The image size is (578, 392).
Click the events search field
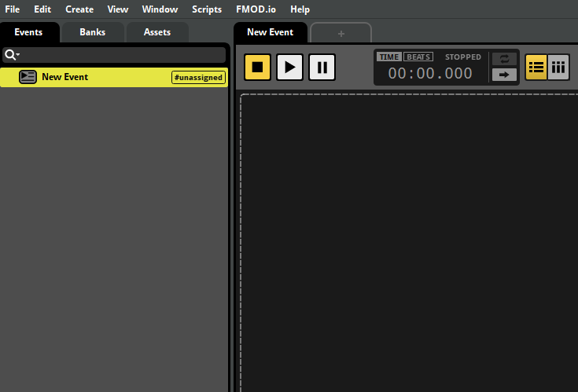114,55
